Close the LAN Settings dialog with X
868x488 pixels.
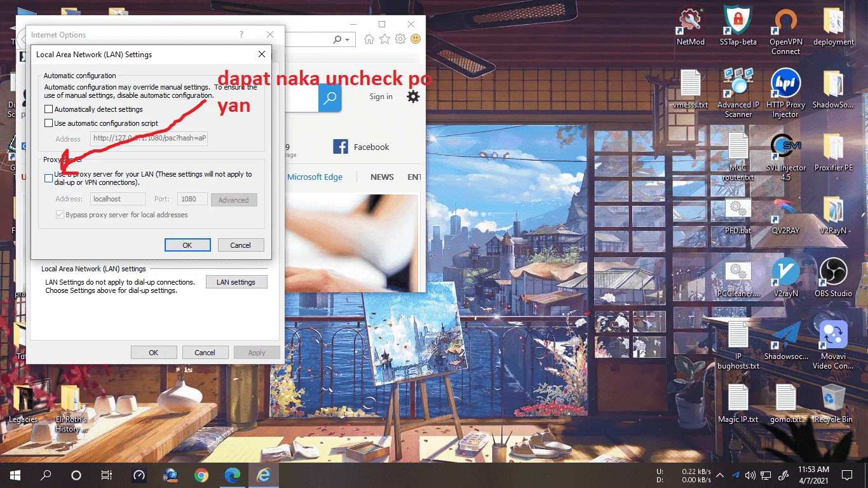261,55
